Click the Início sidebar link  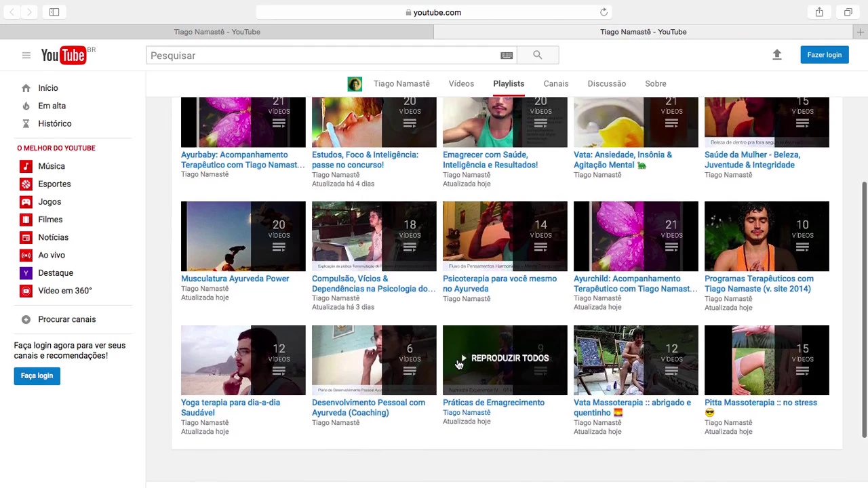[48, 88]
